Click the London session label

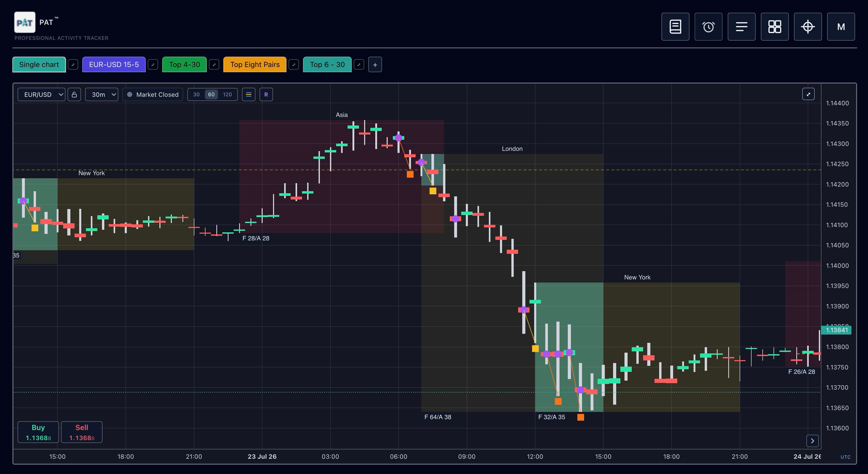point(512,149)
